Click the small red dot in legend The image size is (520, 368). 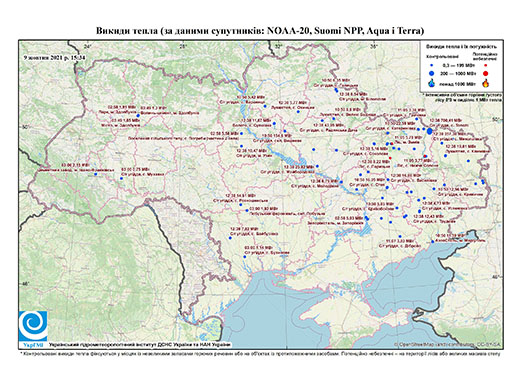pos(485,65)
